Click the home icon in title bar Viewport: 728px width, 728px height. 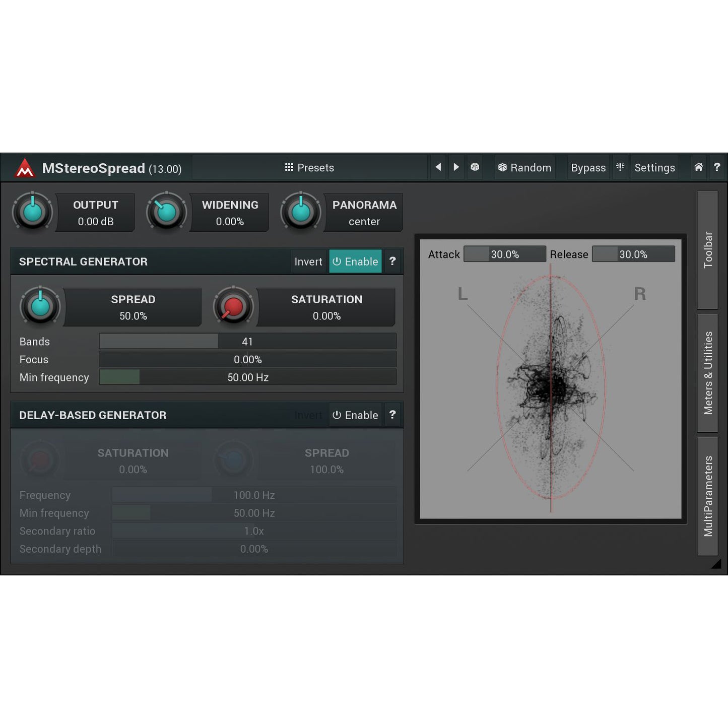click(698, 167)
